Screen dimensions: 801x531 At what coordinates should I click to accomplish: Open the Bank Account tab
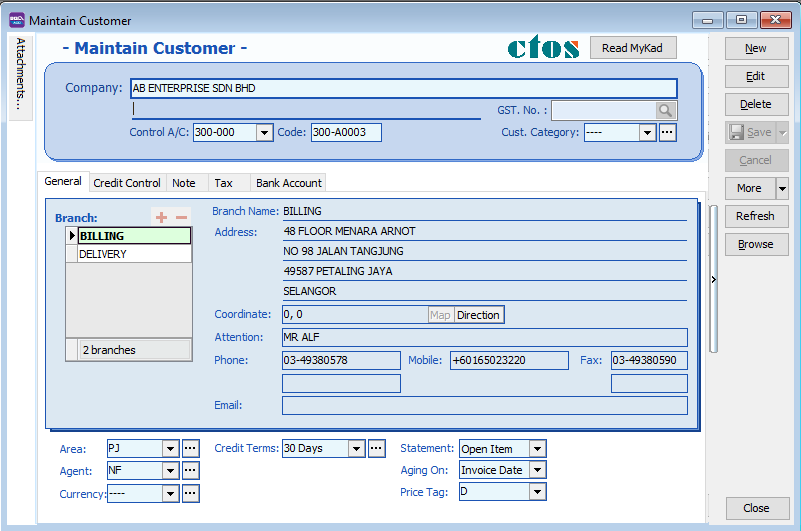coord(288,183)
